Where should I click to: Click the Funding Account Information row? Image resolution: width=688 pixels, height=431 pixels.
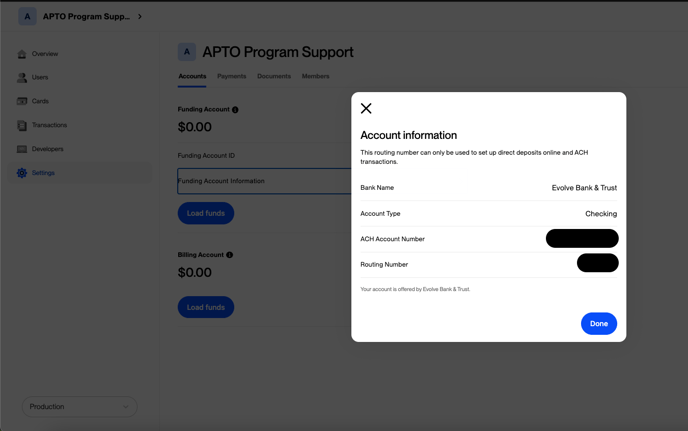[x=264, y=181]
